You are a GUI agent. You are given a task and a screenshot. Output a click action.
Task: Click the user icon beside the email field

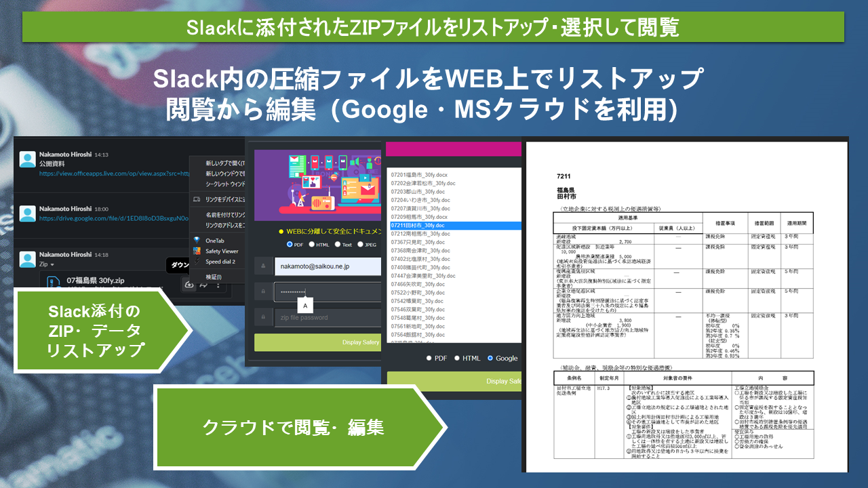pos(263,267)
